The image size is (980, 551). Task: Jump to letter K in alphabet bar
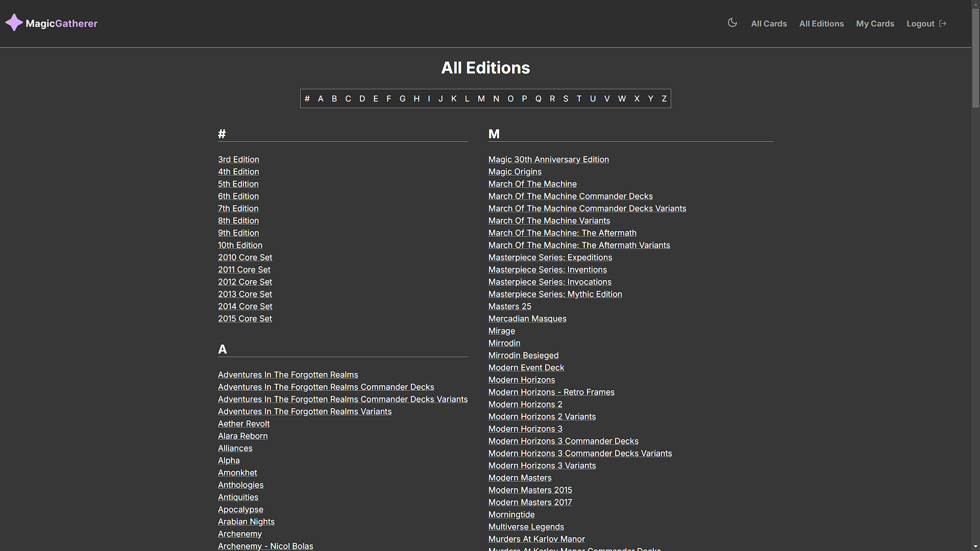click(x=454, y=99)
